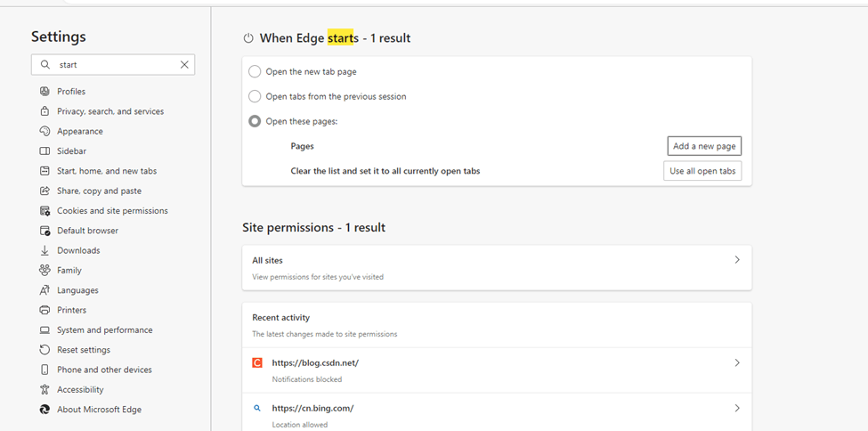The image size is (868, 431).
Task: Click the Default browser icon
Action: pos(45,231)
